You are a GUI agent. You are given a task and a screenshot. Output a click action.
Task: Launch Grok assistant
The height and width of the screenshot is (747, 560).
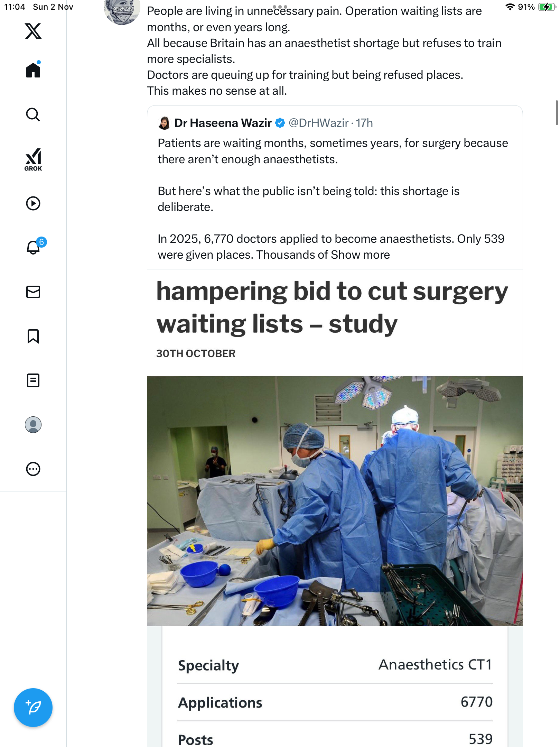[x=33, y=159]
